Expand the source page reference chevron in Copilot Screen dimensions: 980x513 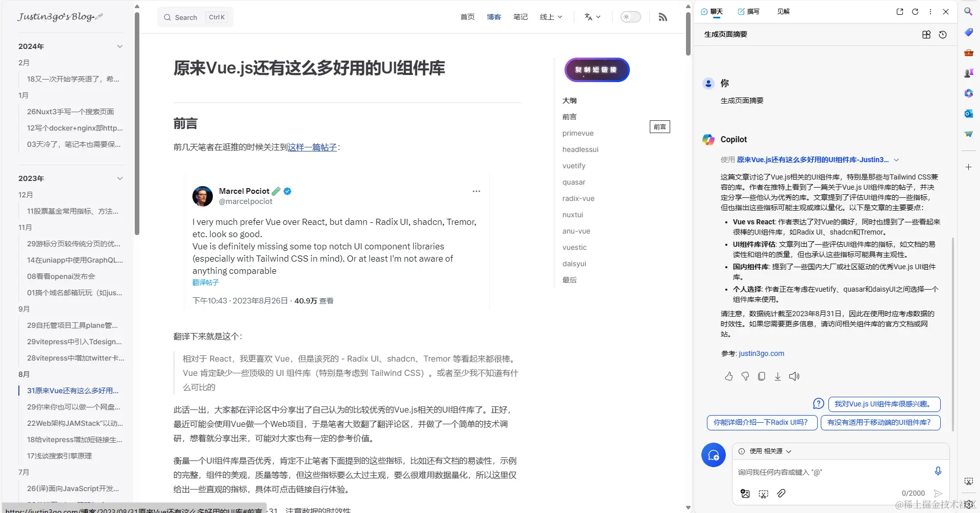coord(896,160)
